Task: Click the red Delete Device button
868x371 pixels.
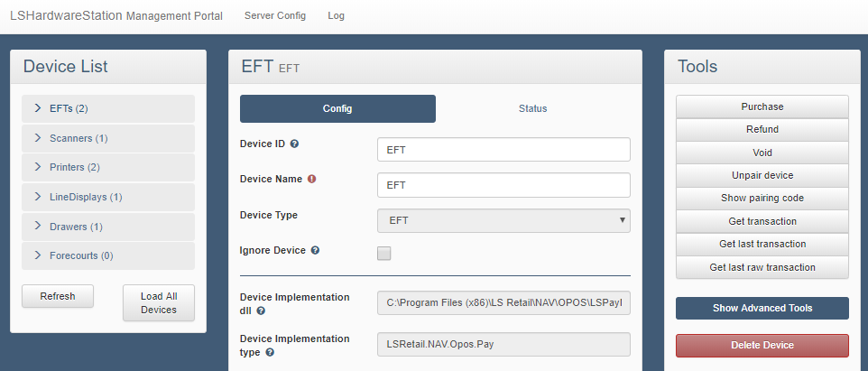Action: [762, 346]
